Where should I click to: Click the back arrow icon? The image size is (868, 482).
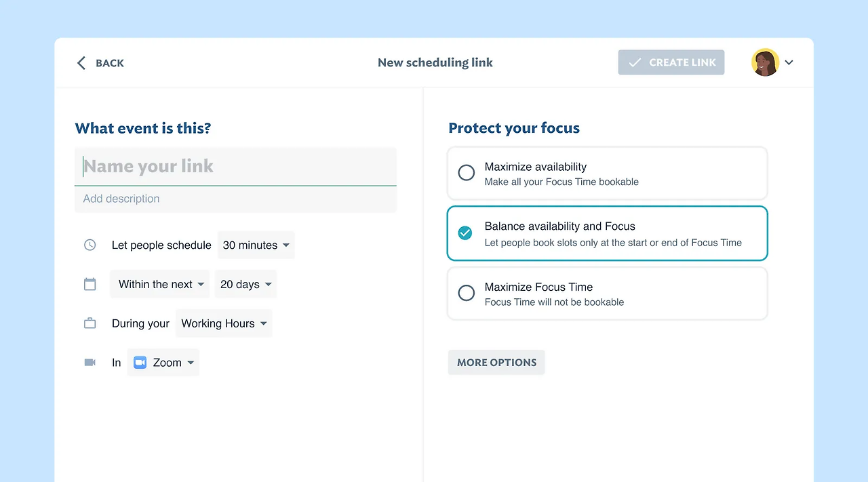coord(81,63)
